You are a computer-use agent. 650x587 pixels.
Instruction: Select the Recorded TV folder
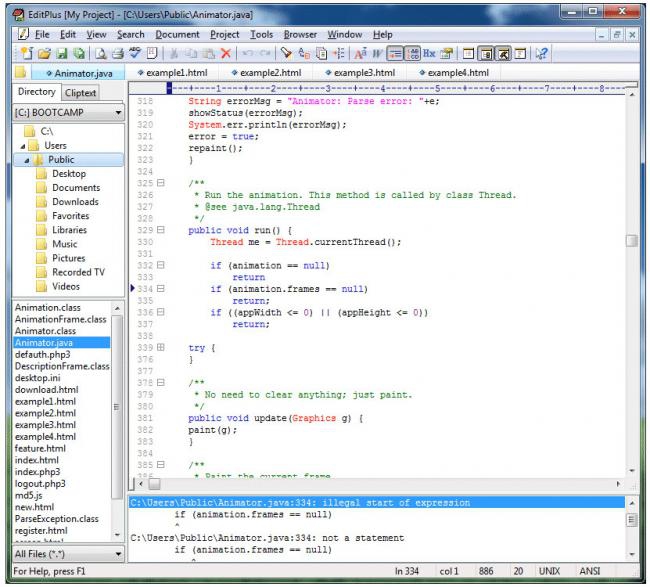click(78, 272)
